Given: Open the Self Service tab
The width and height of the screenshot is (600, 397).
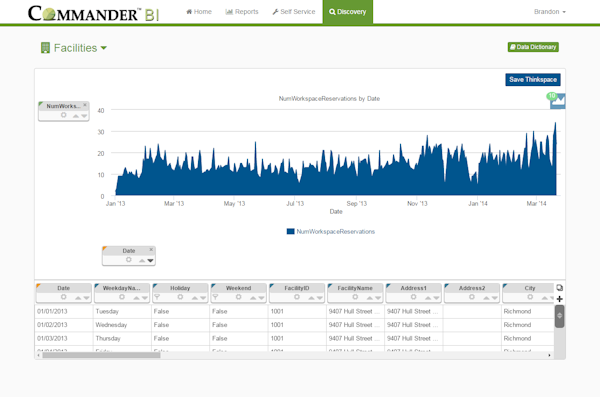Looking at the screenshot, I should [294, 12].
